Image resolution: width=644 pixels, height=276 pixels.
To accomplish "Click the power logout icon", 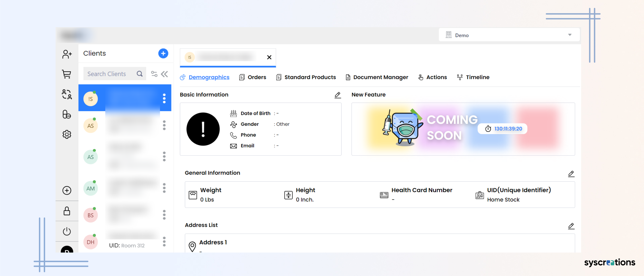I will tap(67, 231).
